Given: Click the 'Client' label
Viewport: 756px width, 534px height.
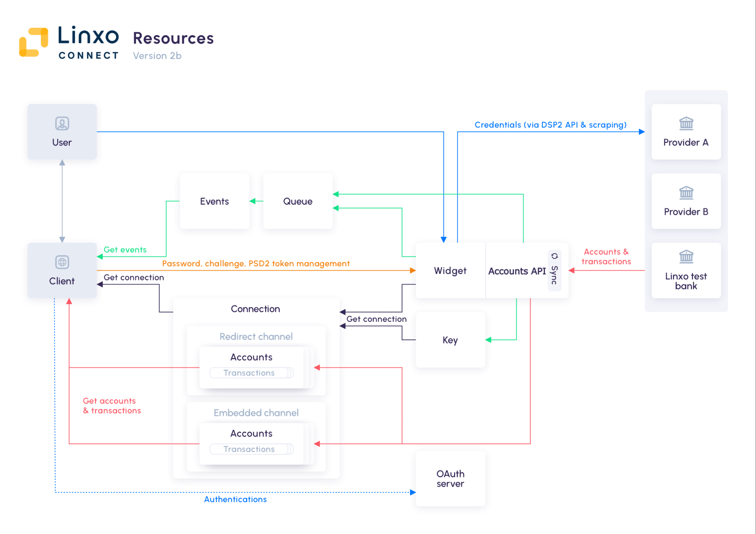Looking at the screenshot, I should [62, 281].
